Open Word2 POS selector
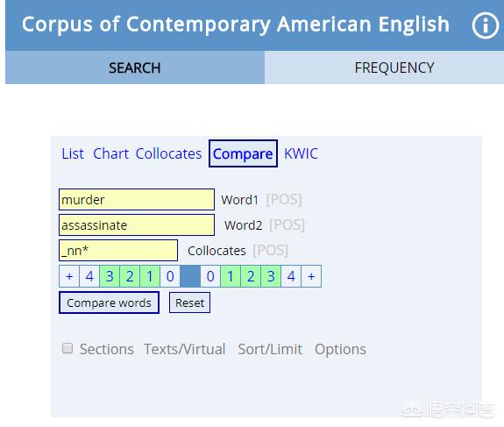504x427 pixels. point(287,224)
